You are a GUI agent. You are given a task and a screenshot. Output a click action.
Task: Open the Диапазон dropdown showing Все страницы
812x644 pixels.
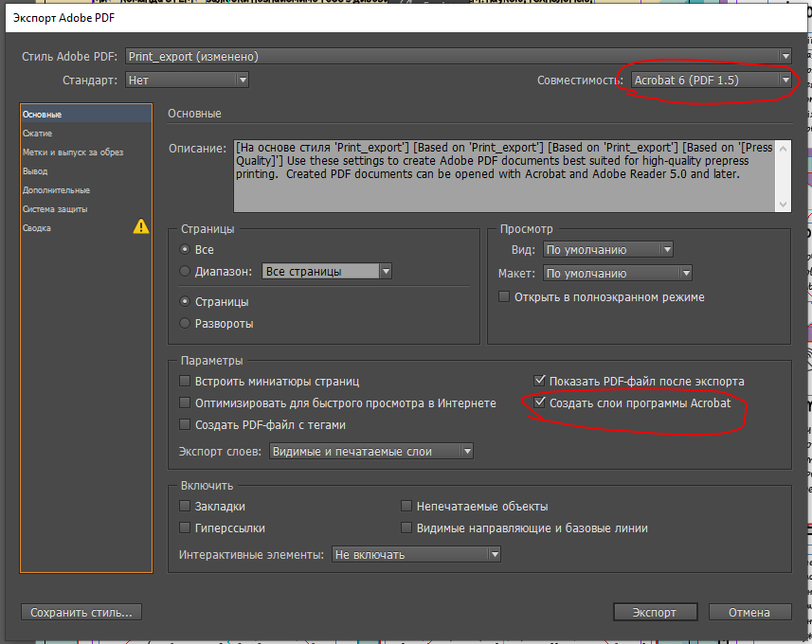[326, 271]
